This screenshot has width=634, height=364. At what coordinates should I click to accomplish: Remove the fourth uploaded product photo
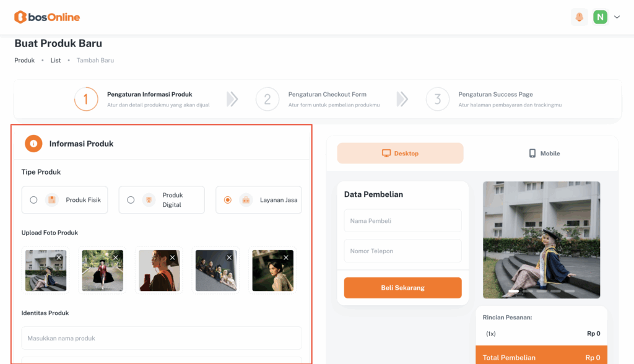point(229,258)
